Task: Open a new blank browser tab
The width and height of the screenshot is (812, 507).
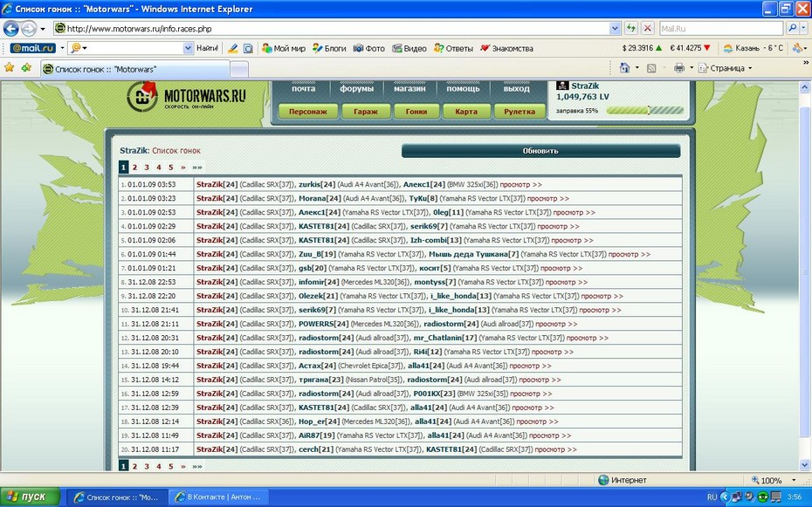Action: pyautogui.click(x=238, y=69)
